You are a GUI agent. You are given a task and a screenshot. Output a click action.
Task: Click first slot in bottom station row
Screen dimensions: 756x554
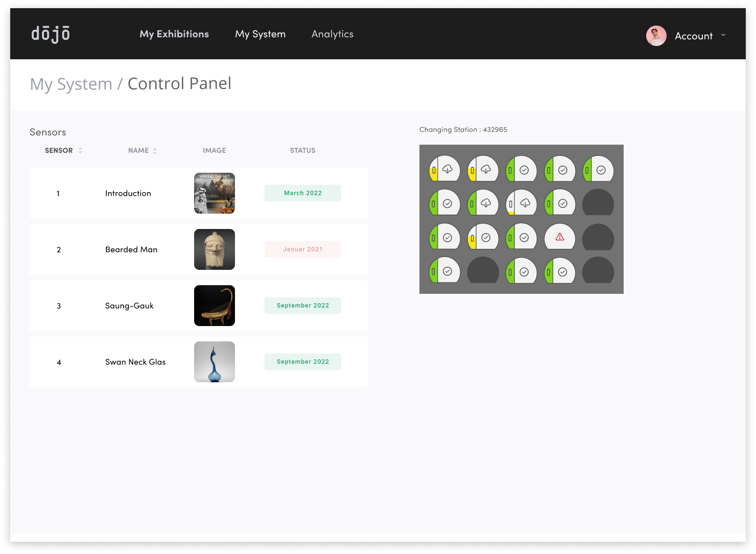tap(444, 270)
